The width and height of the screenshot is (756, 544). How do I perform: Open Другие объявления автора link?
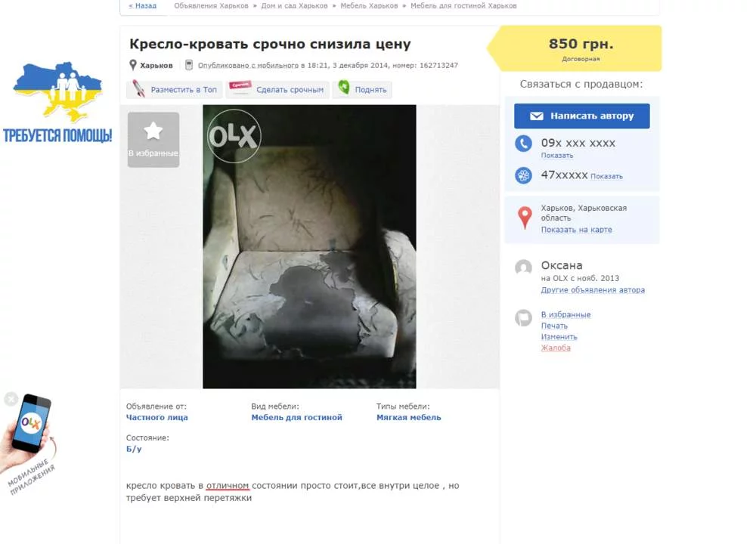[x=593, y=289]
